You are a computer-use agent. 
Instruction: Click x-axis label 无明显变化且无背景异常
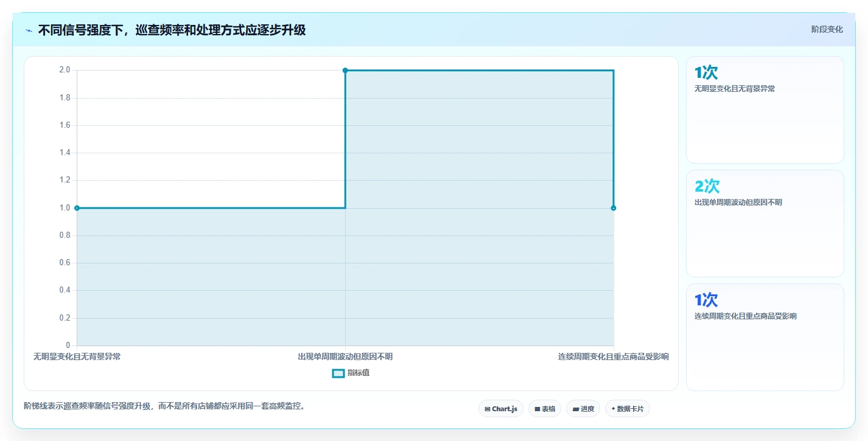[x=77, y=356]
